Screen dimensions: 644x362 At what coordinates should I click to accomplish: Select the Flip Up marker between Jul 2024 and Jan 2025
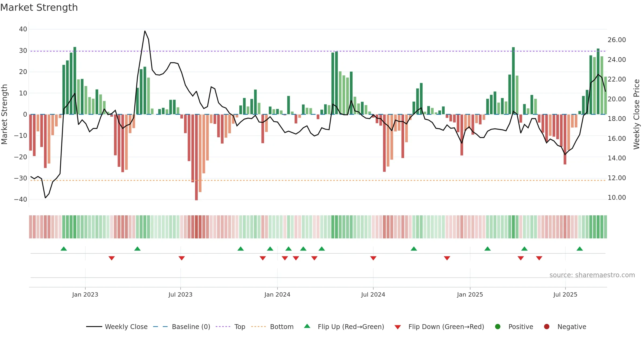click(414, 249)
